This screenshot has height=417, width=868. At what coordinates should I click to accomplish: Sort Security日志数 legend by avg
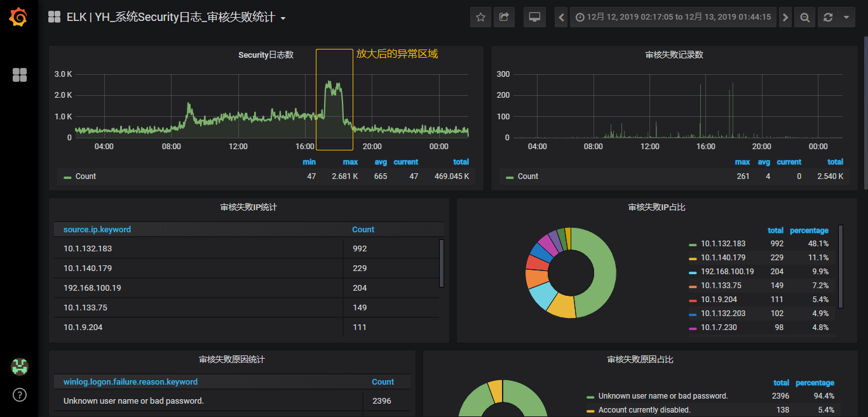click(381, 162)
